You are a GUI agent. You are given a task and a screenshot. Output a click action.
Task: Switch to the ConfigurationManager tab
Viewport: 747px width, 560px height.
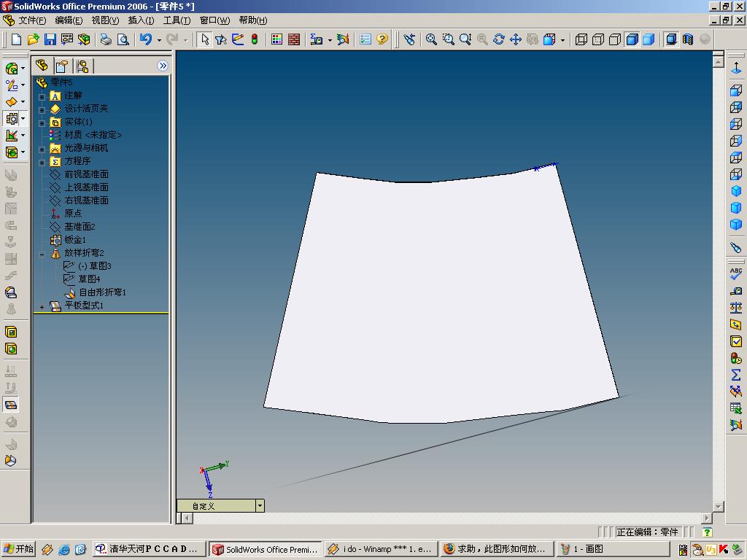click(x=82, y=66)
